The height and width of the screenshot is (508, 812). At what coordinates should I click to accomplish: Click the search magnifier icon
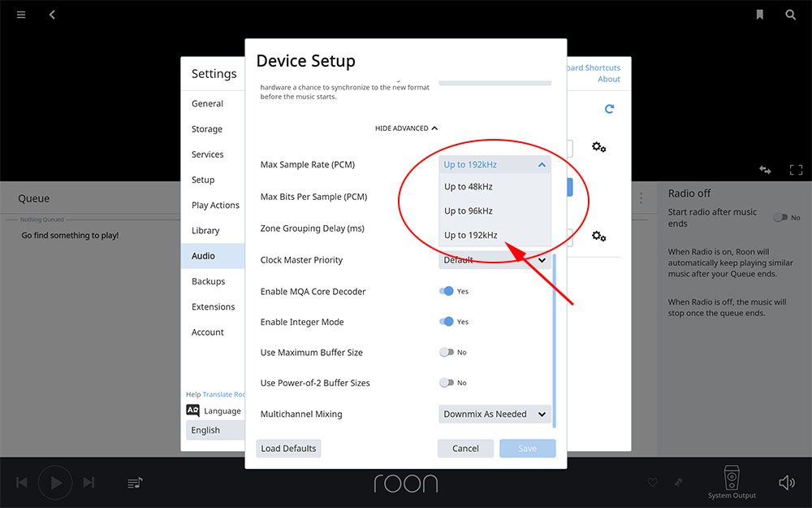coord(790,15)
